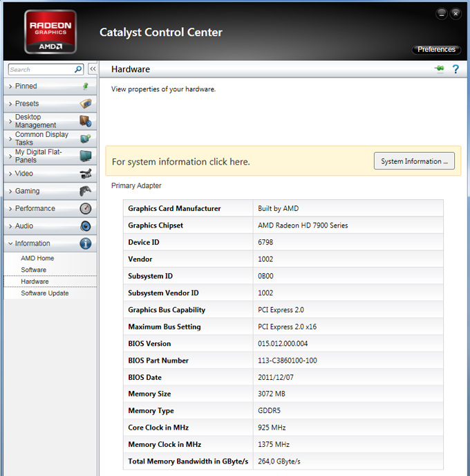Viewport: 470px width, 476px height.
Task: Select the Hardware item in sidebar
Action: tap(50, 282)
